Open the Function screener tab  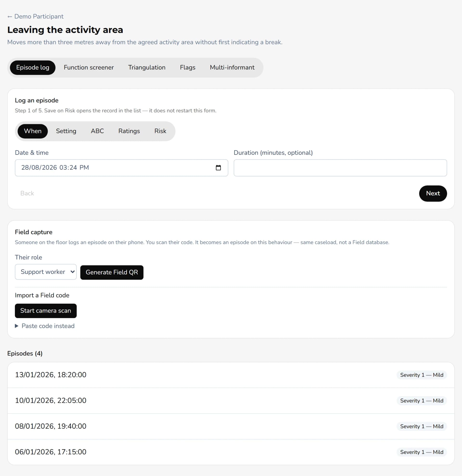[89, 68]
